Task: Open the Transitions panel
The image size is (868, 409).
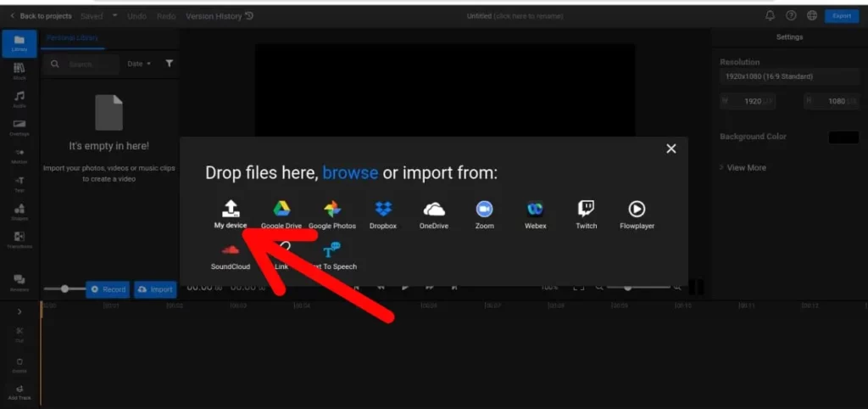Action: coord(19,240)
